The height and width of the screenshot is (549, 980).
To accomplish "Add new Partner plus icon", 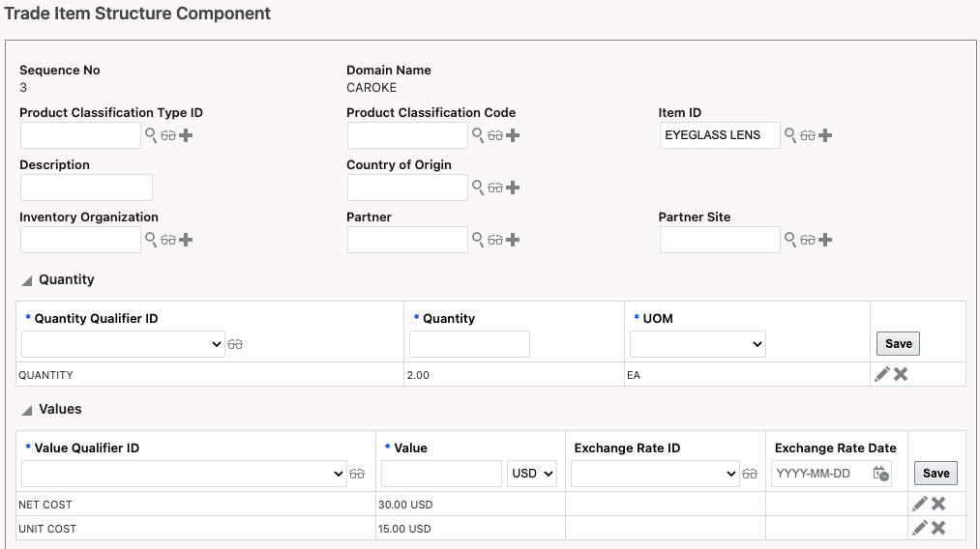I will pyautogui.click(x=513, y=240).
